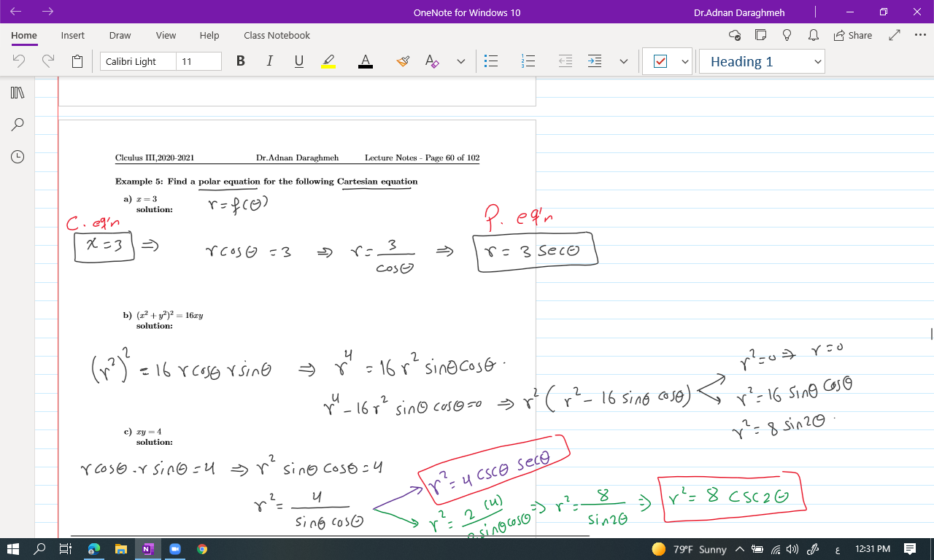Apply the black font color
The width and height of the screenshot is (934, 560).
point(366,62)
